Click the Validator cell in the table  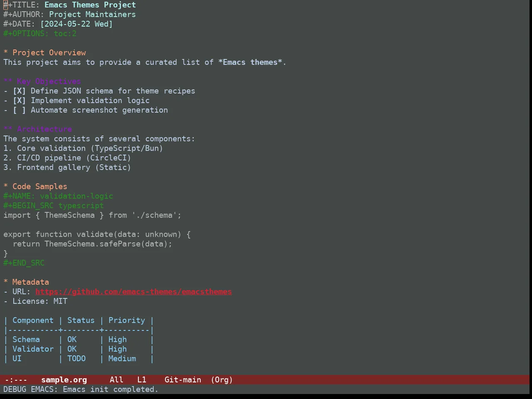33,349
